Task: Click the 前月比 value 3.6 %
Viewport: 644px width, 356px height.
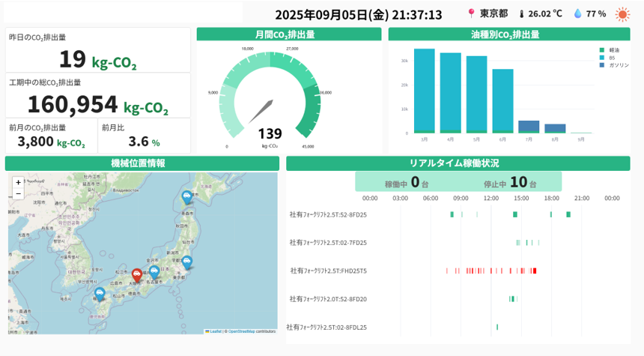Action: [145, 142]
